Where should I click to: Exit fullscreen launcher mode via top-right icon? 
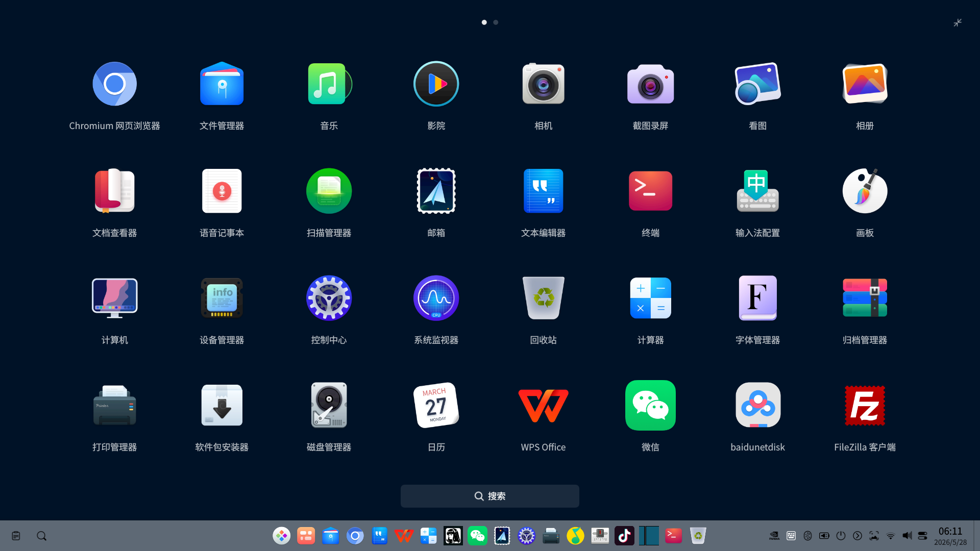[x=958, y=22]
